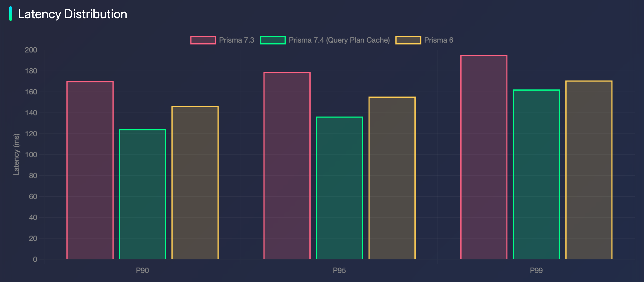Hide the Prisma 6 series label
This screenshot has height=282, width=644.
[x=438, y=40]
